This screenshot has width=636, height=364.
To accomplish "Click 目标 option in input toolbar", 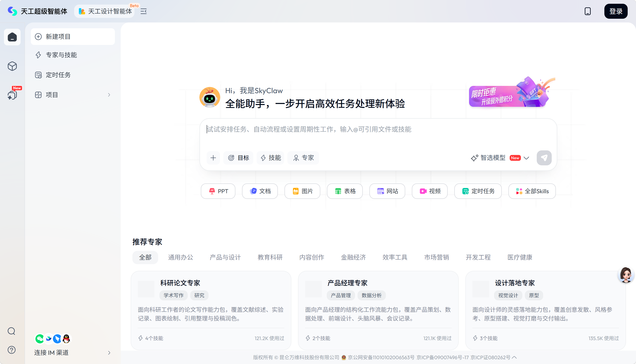I will pyautogui.click(x=238, y=158).
